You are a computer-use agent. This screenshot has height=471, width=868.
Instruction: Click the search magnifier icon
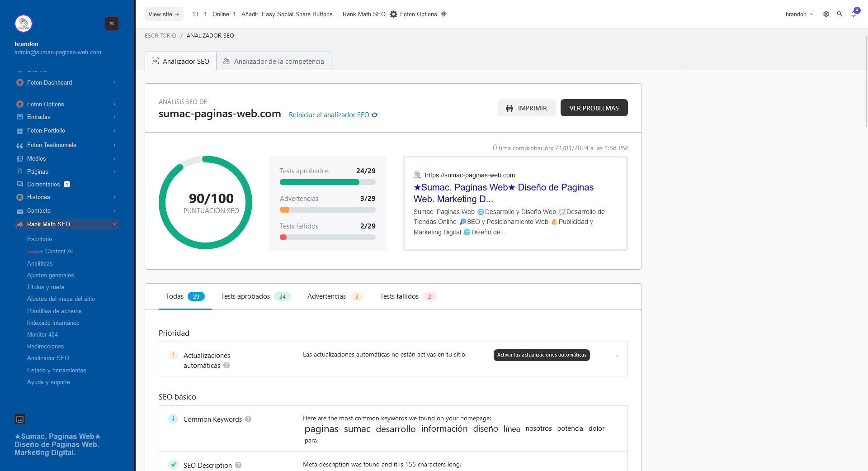click(x=840, y=14)
